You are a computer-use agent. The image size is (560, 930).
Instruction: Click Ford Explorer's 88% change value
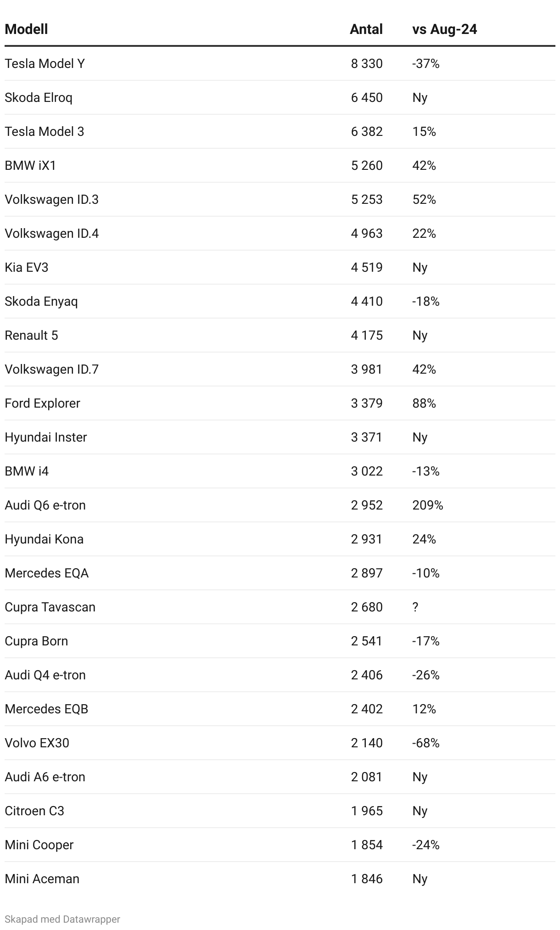click(x=424, y=403)
